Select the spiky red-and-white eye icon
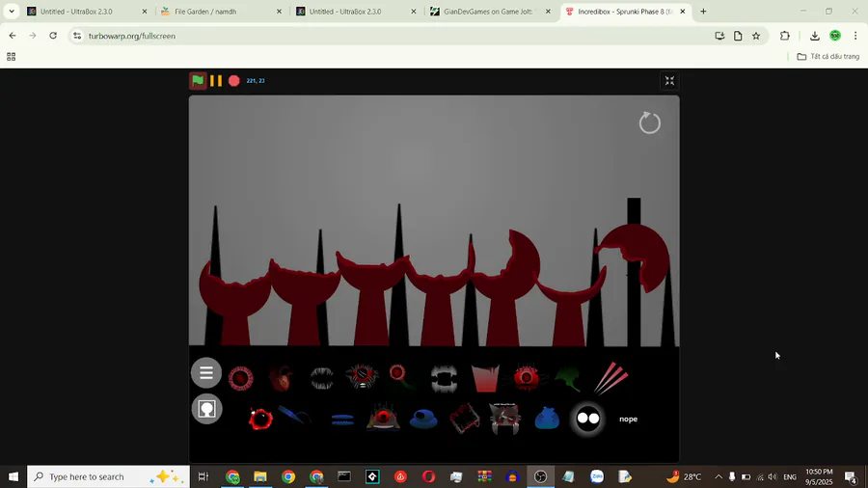This screenshot has height=488, width=868. point(362,377)
